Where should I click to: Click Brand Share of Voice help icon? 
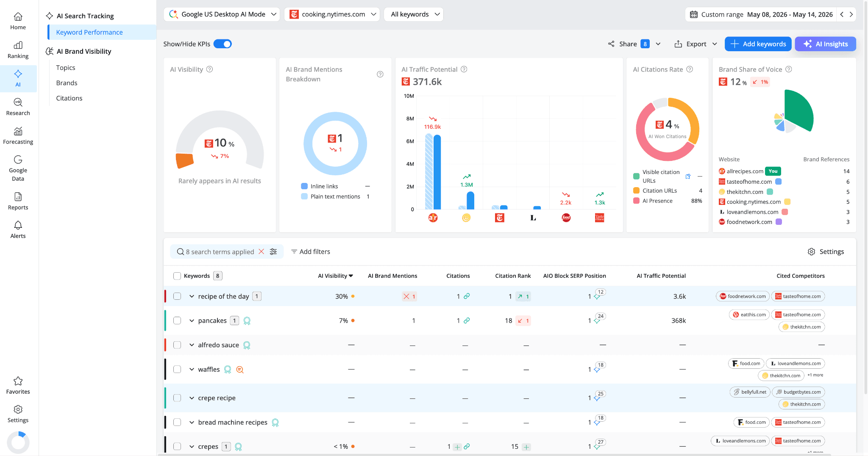tap(789, 69)
